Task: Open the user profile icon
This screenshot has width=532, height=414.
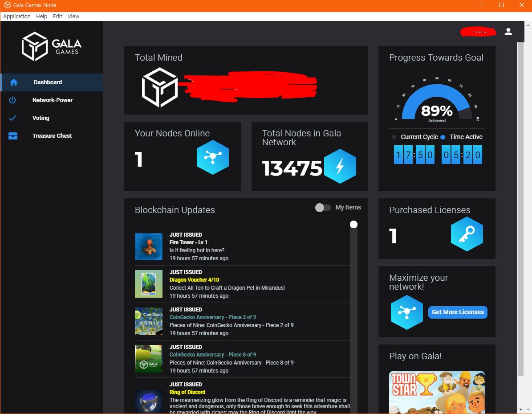Action: 508,32
